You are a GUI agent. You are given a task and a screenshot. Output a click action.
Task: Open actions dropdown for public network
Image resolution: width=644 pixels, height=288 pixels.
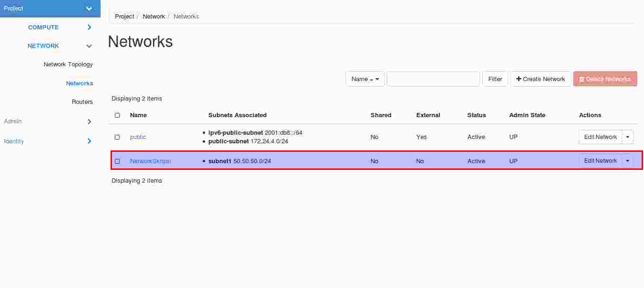pos(627,137)
